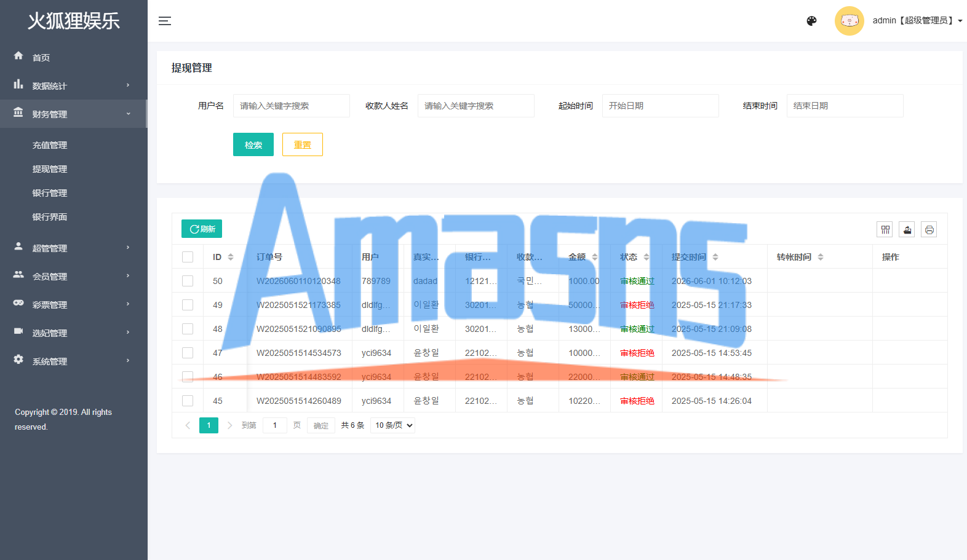The image size is (967, 560).
Task: Expand the 选妃管理 menu
Action: [x=74, y=333]
